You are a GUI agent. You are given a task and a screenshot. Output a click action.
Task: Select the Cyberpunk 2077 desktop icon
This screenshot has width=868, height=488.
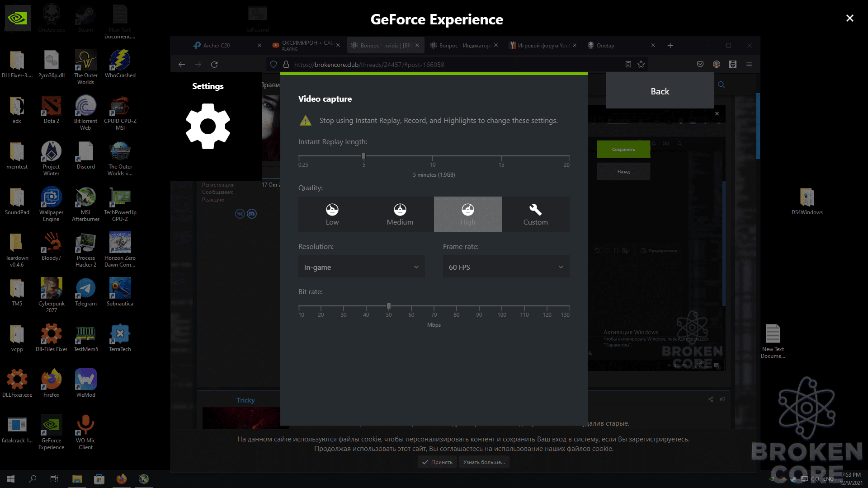(52, 296)
